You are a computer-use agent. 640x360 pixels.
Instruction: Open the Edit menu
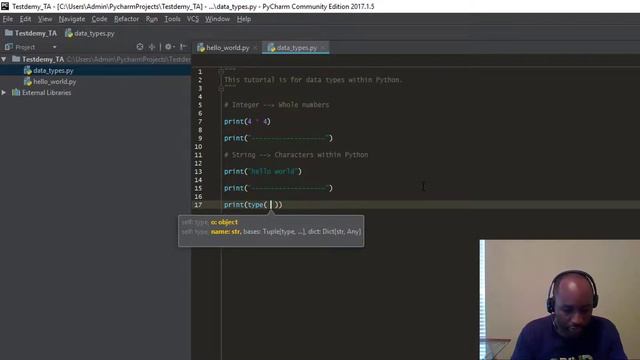click(25, 19)
